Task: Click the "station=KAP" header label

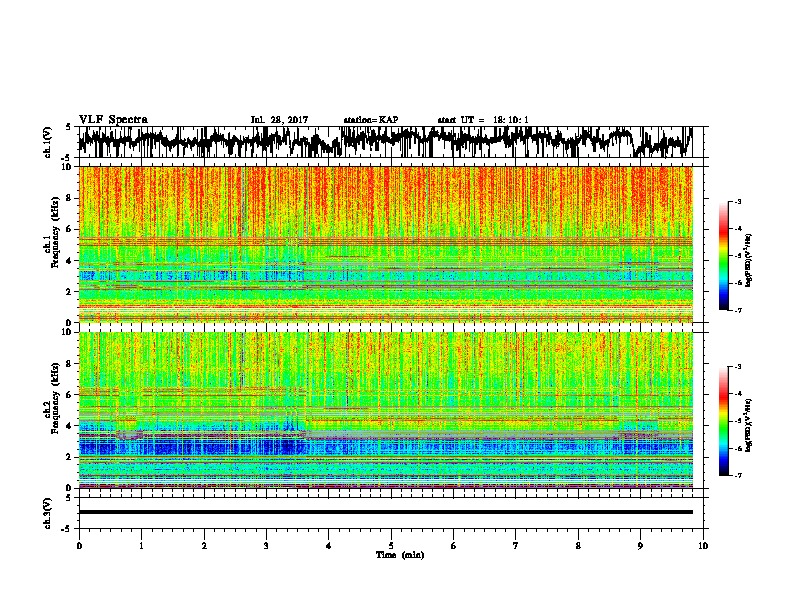Action: click(x=371, y=120)
